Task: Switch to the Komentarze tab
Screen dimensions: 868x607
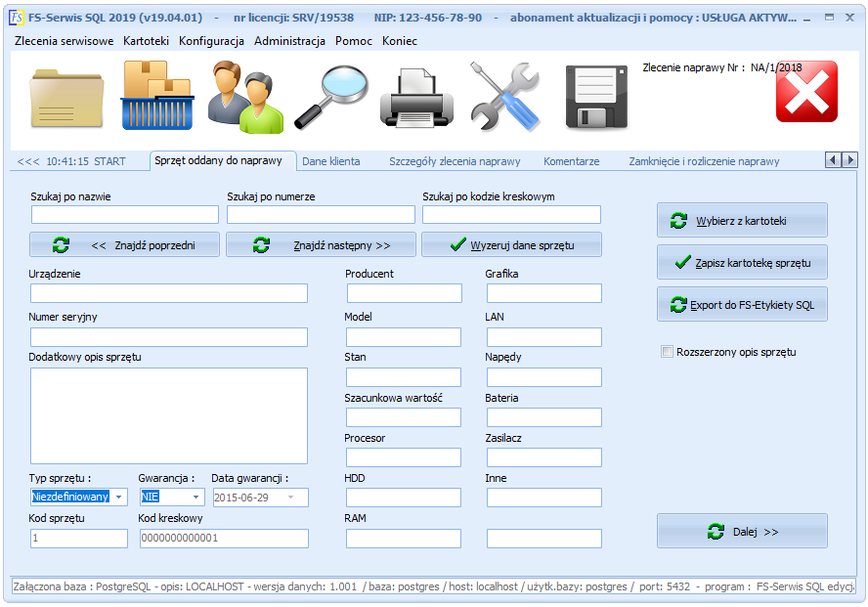Action: click(x=571, y=161)
